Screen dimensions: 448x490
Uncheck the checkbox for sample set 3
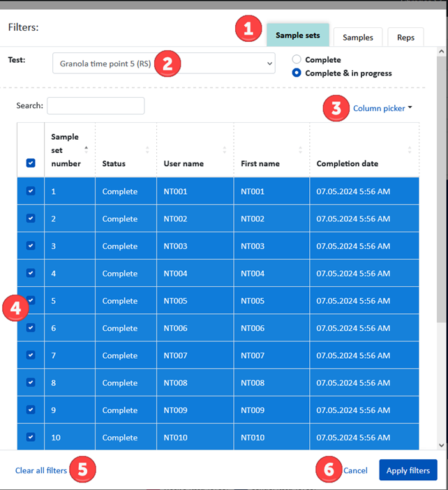tap(31, 246)
